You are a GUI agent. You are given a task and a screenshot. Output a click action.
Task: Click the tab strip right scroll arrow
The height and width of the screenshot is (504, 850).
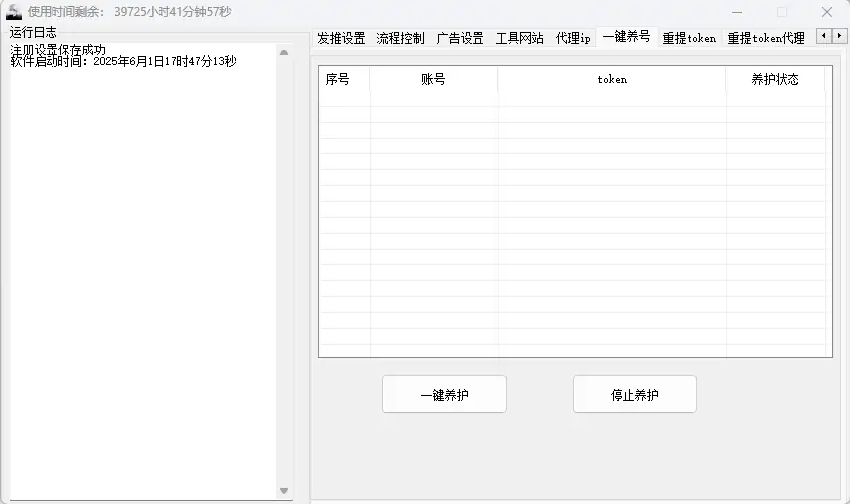[839, 36]
